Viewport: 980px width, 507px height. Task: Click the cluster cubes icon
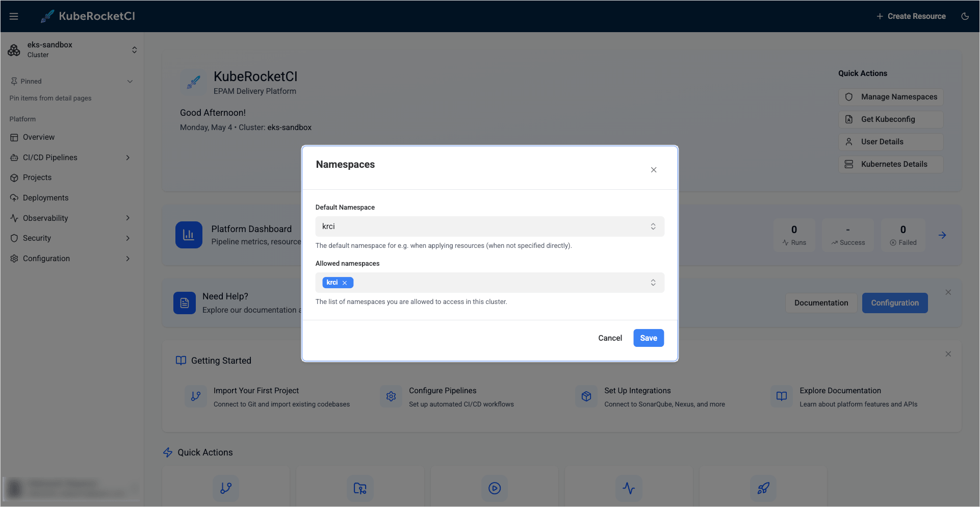point(14,49)
